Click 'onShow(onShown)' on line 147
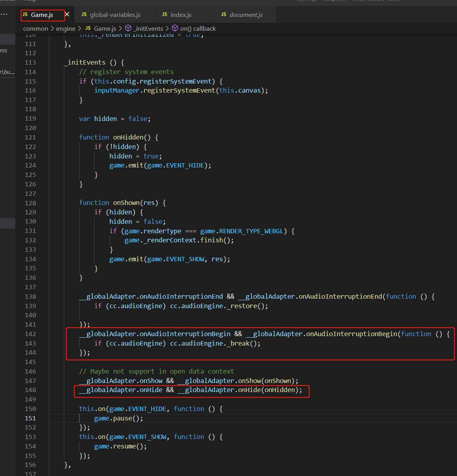Screen dimensions: 457x476 click(266, 381)
